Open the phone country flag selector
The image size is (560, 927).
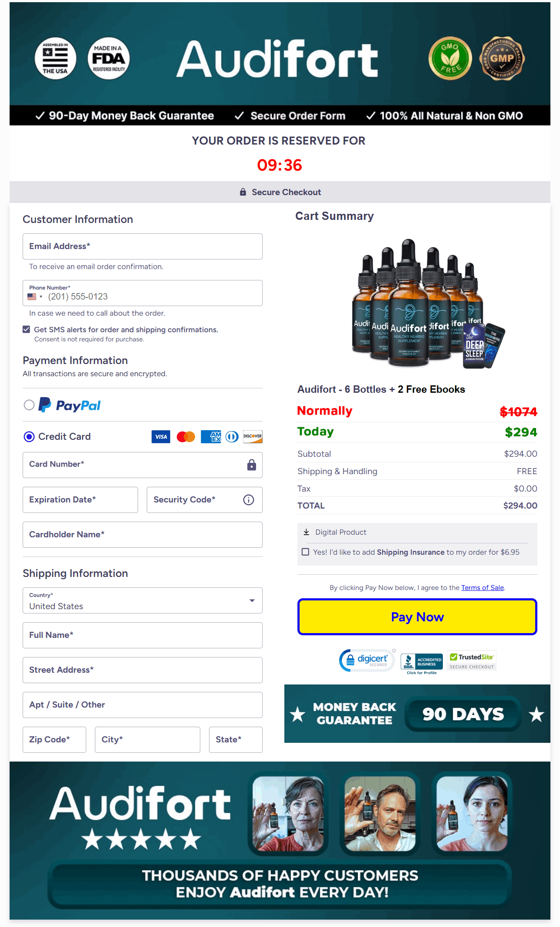(35, 296)
